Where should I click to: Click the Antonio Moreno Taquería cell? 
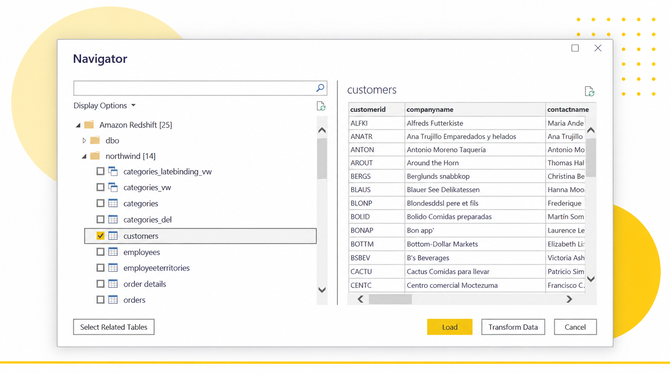[475, 150]
